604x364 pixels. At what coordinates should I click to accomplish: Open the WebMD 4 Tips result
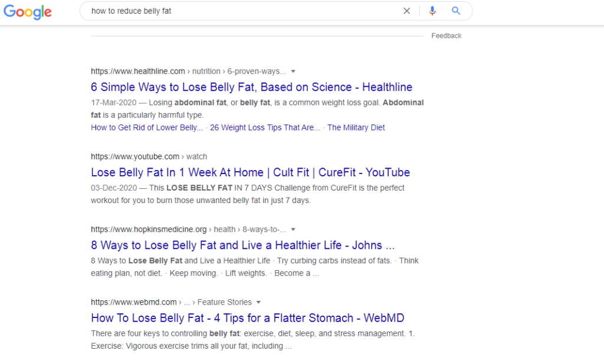(247, 317)
